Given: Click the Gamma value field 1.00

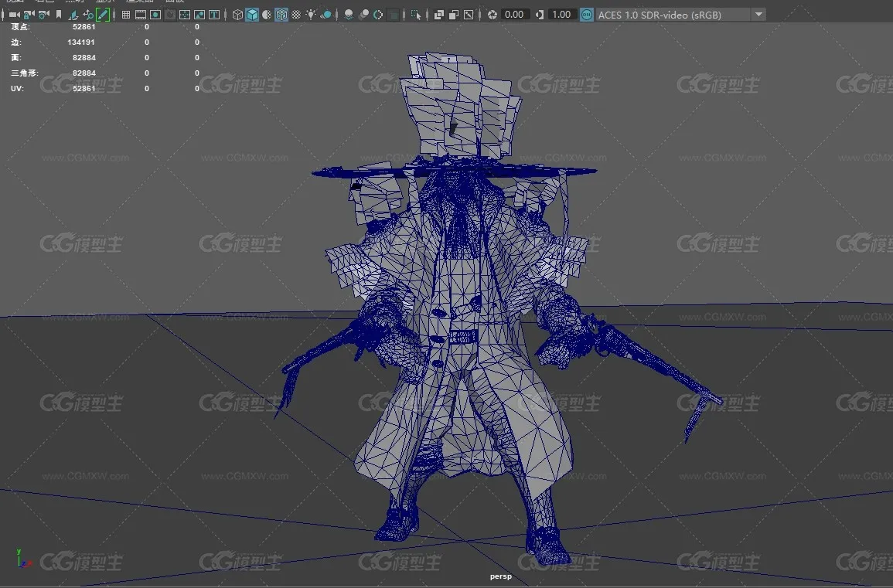Looking at the screenshot, I should pyautogui.click(x=561, y=15).
